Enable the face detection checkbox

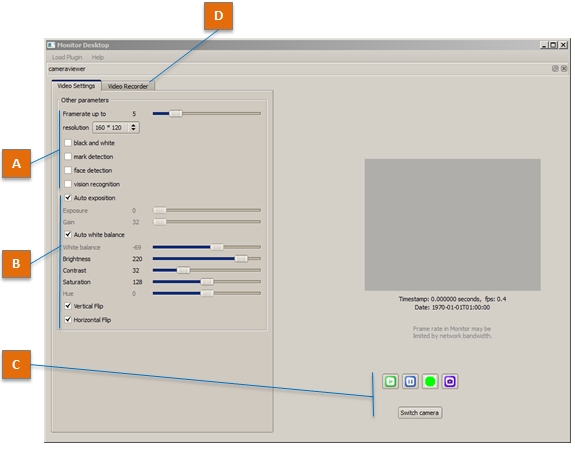(68, 170)
